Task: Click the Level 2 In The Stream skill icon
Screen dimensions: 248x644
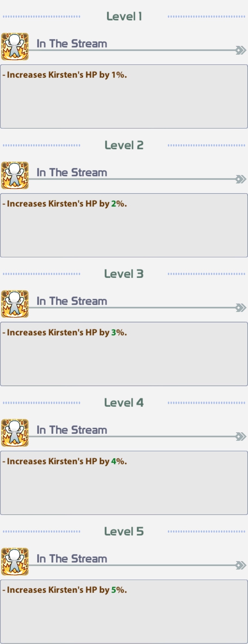Action: (15, 176)
